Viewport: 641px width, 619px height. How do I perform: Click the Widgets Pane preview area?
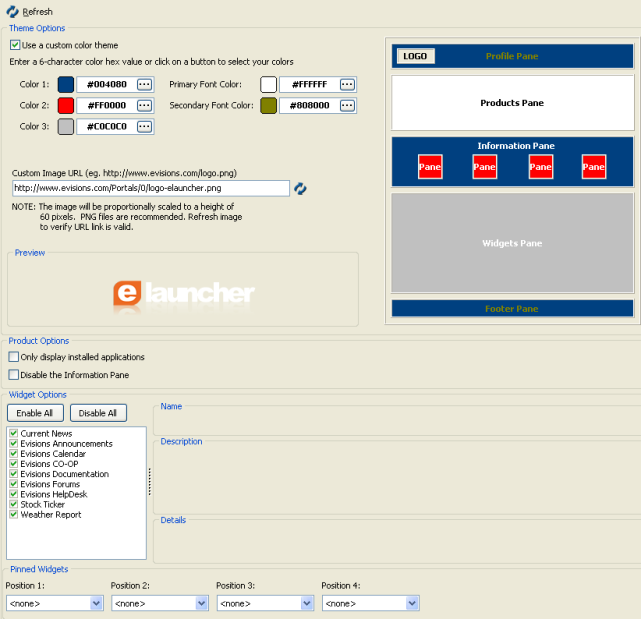tap(512, 243)
